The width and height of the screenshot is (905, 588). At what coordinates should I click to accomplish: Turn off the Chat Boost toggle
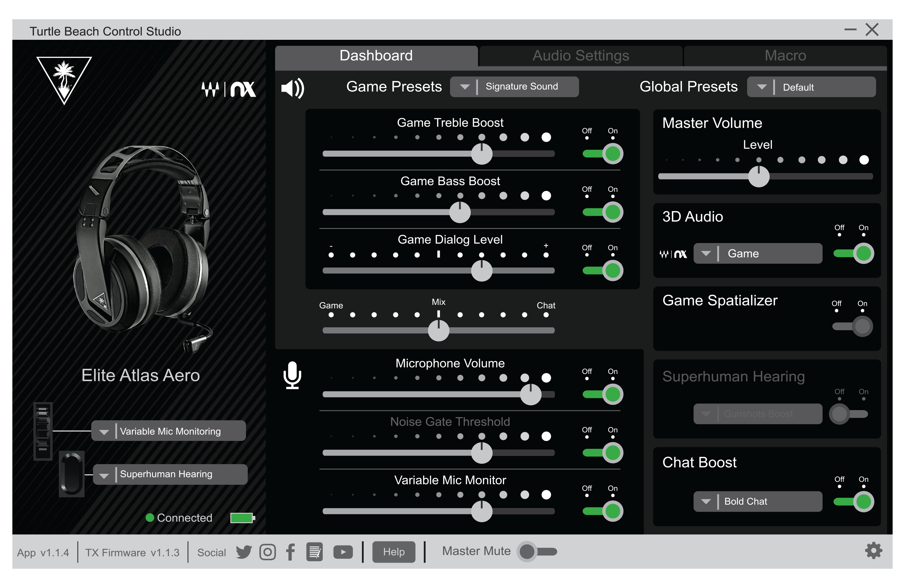[854, 502]
